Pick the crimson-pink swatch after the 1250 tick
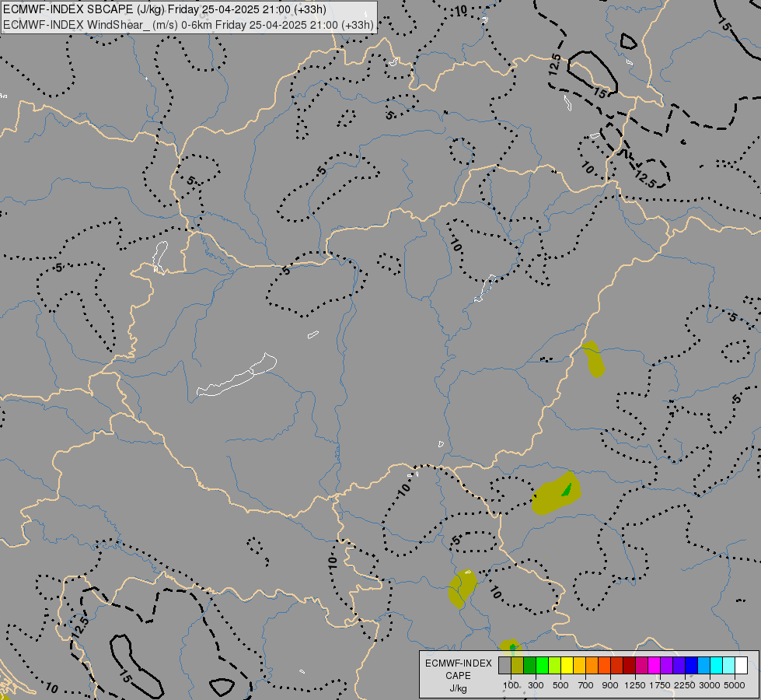 642,666
